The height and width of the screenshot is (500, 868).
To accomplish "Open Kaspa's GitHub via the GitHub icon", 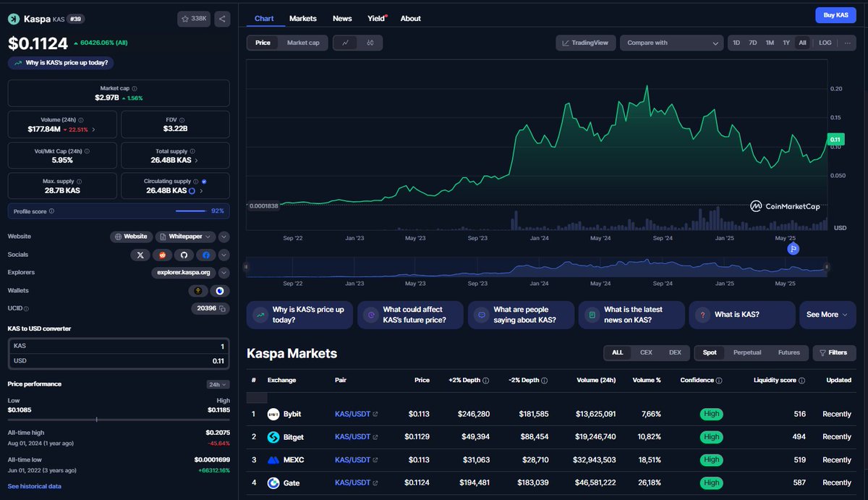I will [x=184, y=255].
